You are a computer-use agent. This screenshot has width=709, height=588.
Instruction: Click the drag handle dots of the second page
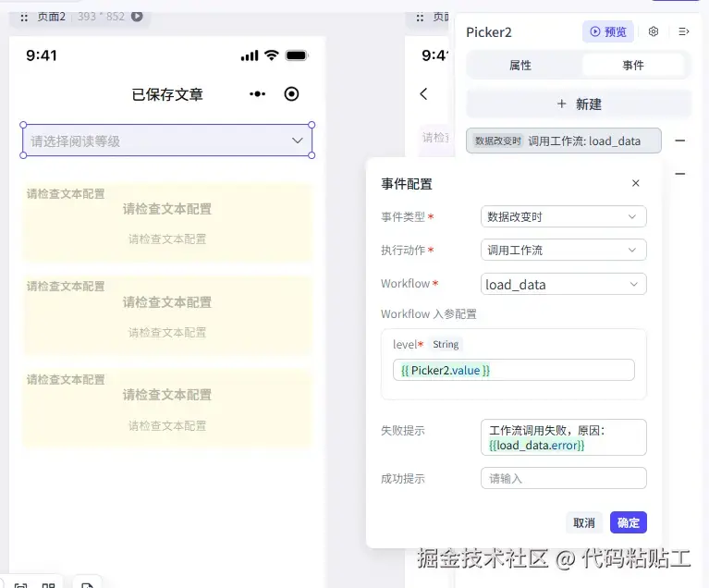pyautogui.click(x=420, y=18)
